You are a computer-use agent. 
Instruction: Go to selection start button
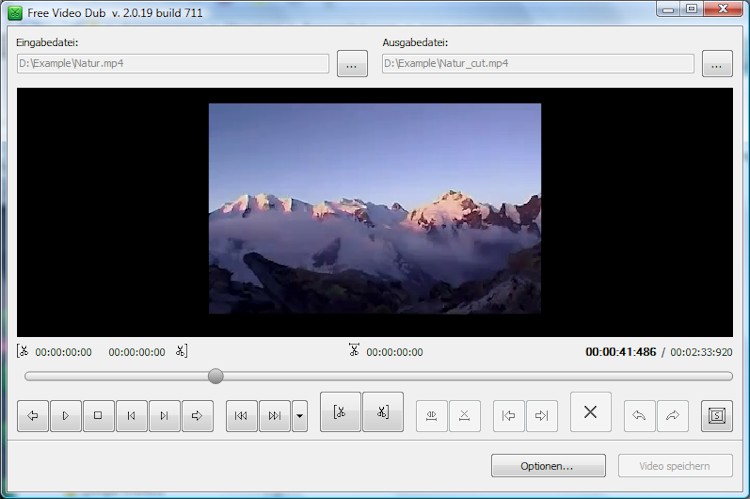(x=508, y=416)
